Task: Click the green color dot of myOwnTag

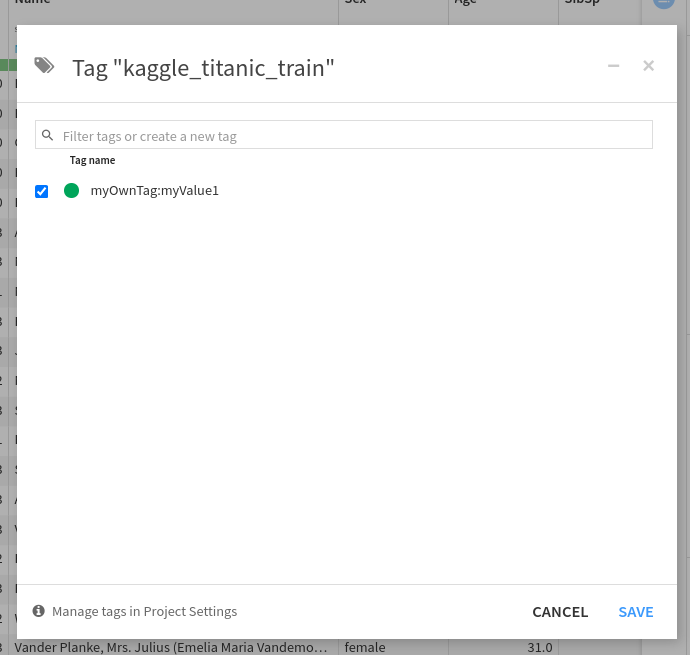Action: pos(71,190)
